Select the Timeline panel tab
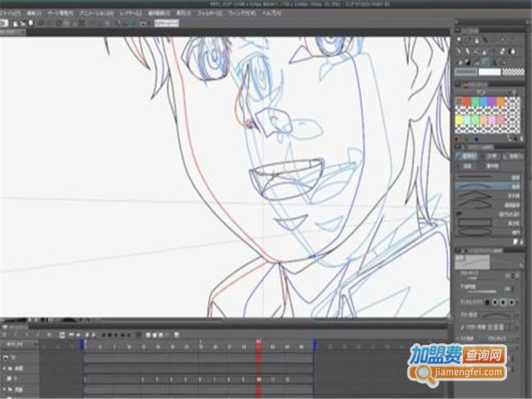This screenshot has height=399, width=532. tap(15, 327)
